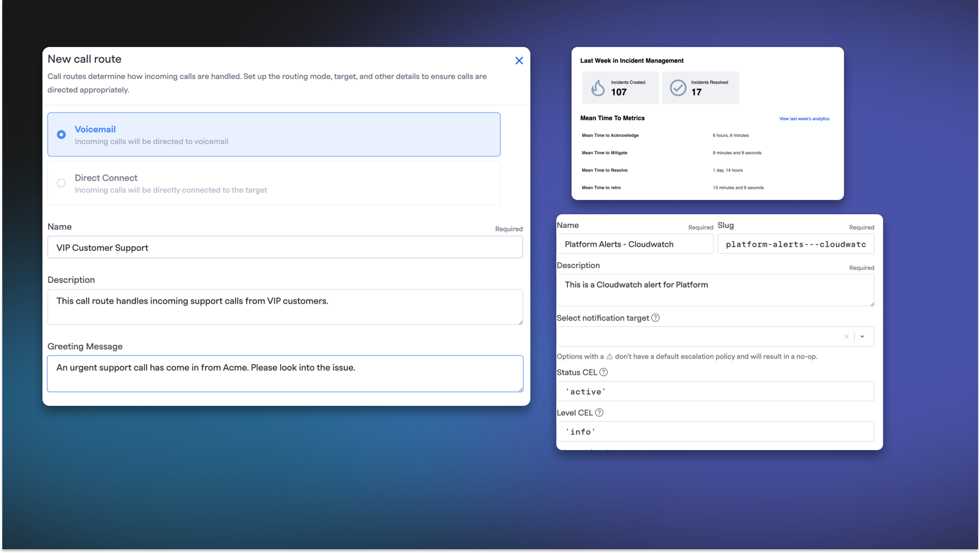This screenshot has height=553, width=980.
Task: Click the Platform Alerts - Cloudwatch name field
Action: [635, 244]
